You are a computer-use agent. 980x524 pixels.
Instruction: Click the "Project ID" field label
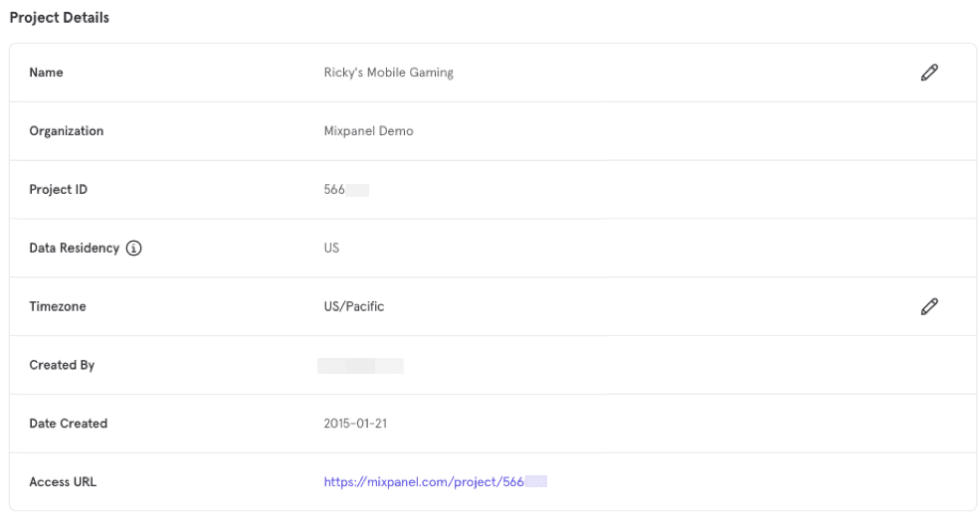pyautogui.click(x=58, y=190)
